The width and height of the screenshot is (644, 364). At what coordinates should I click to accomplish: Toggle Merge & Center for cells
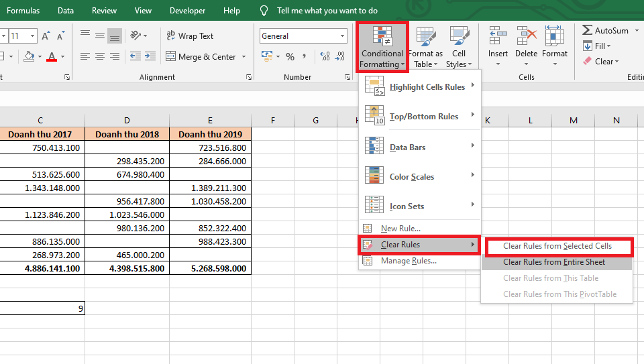click(201, 57)
